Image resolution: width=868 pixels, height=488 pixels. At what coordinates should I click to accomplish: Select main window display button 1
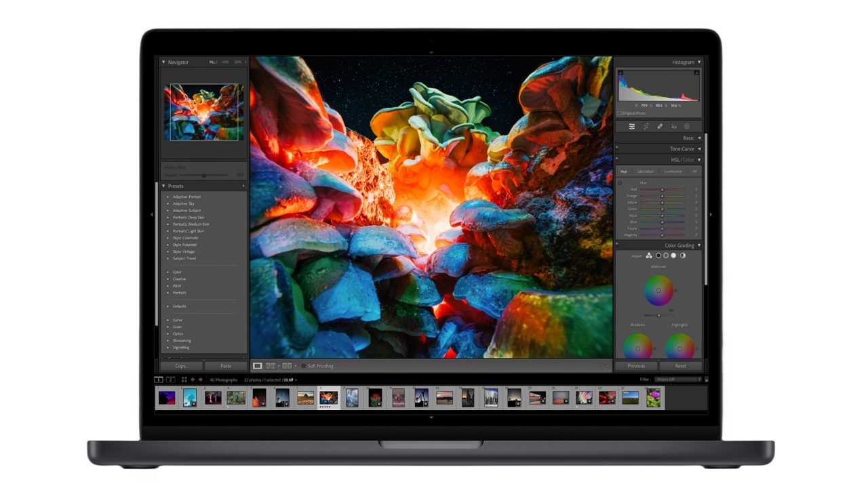pos(159,380)
